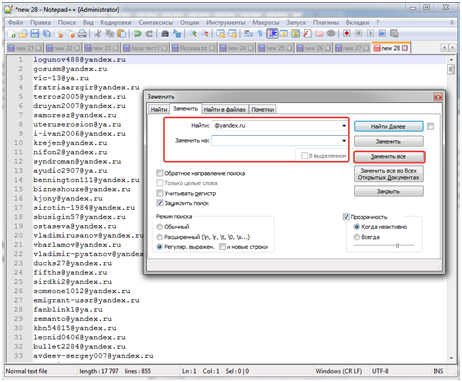
Task: Expand the Найти field dropdown arrow
Action: coord(344,126)
